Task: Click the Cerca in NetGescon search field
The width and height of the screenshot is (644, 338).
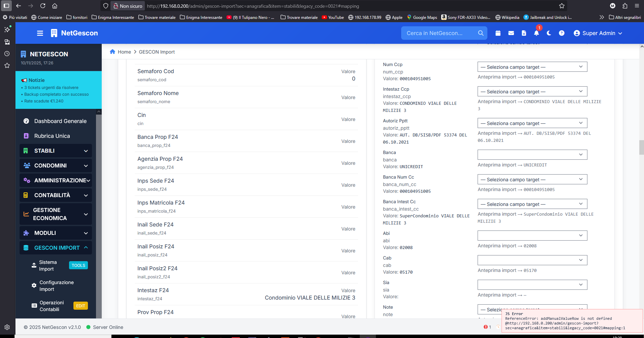Action: click(x=438, y=33)
